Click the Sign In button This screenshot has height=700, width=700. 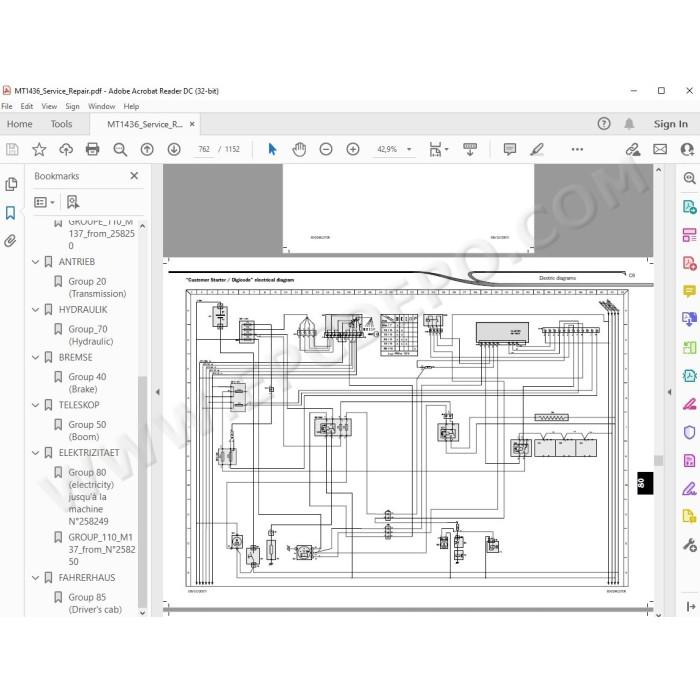tap(671, 124)
